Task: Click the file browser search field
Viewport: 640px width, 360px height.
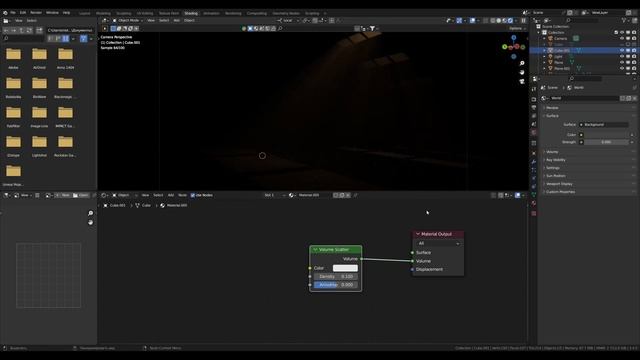Action: pyautogui.click(x=24, y=38)
